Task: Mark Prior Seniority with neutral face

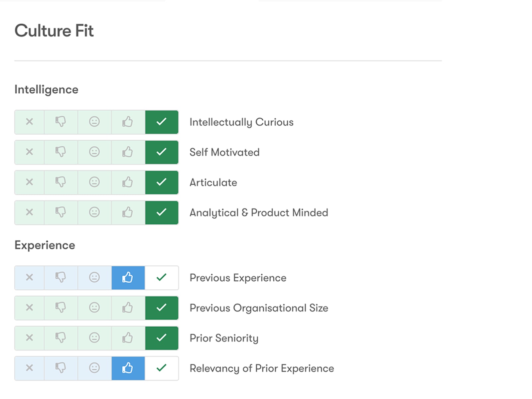Action: (94, 338)
